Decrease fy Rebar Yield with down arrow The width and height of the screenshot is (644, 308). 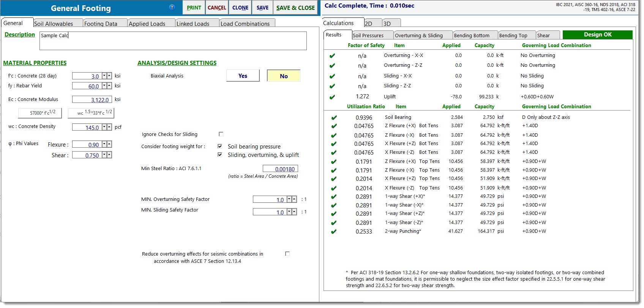click(x=104, y=86)
